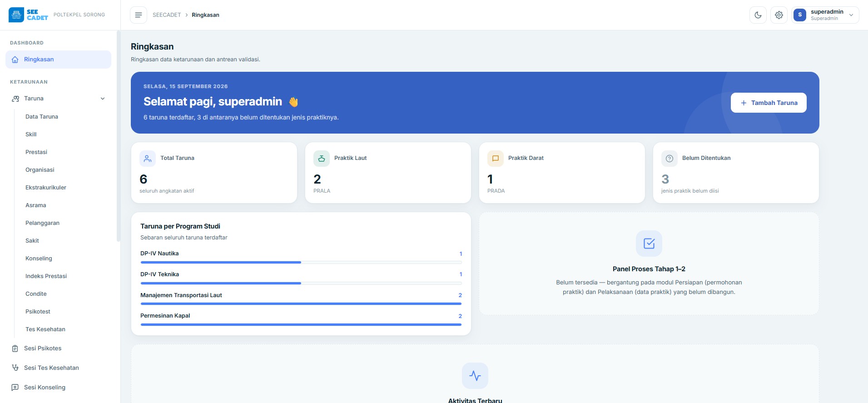868x403 pixels.
Task: Navigate to Organisasi page
Action: tap(40, 170)
